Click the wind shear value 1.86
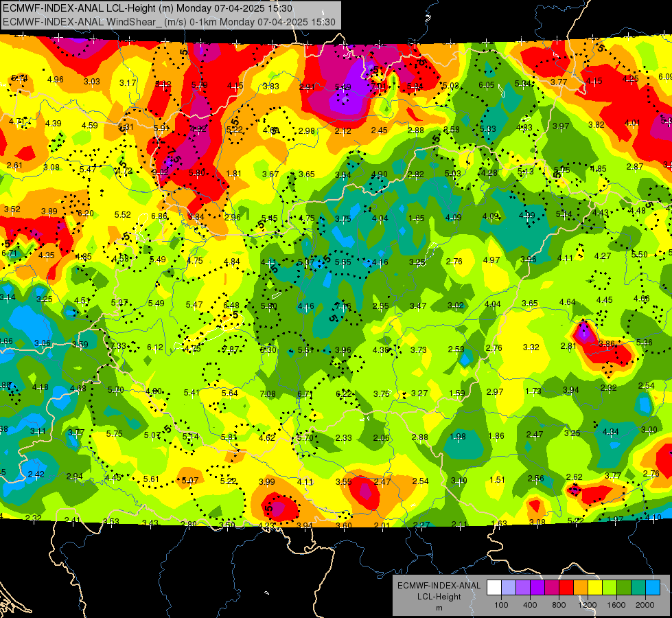Viewport: 672px width, 618px height. pos(496,436)
